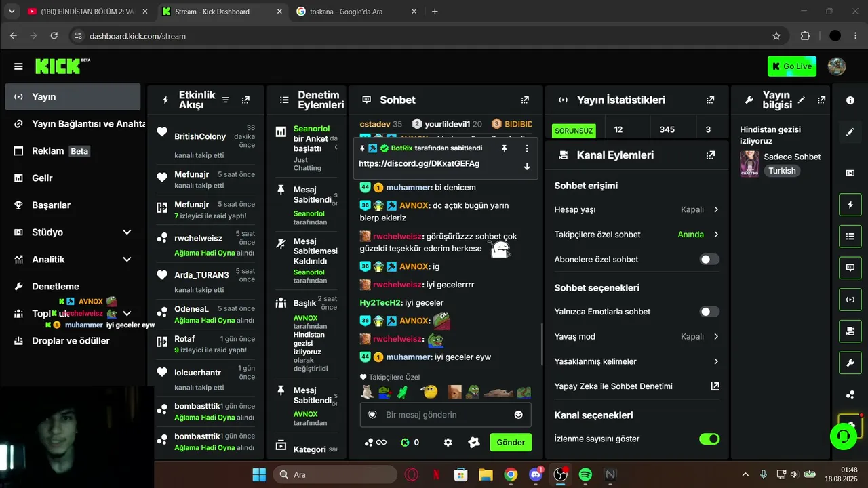Toggle the broadcast widget in the right sidebar

(x=850, y=299)
